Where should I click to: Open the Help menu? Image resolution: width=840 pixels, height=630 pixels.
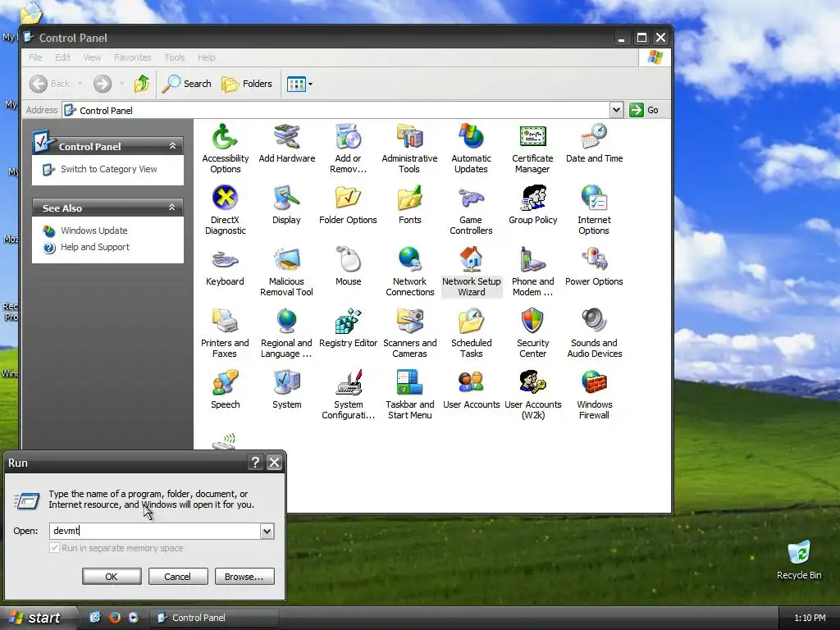206,57
